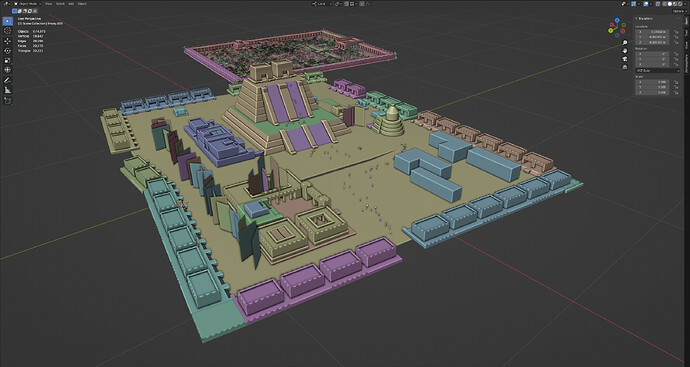Viewport: 690px width, 367px height.
Task: Open the Object Mode dropdown
Action: [28, 4]
